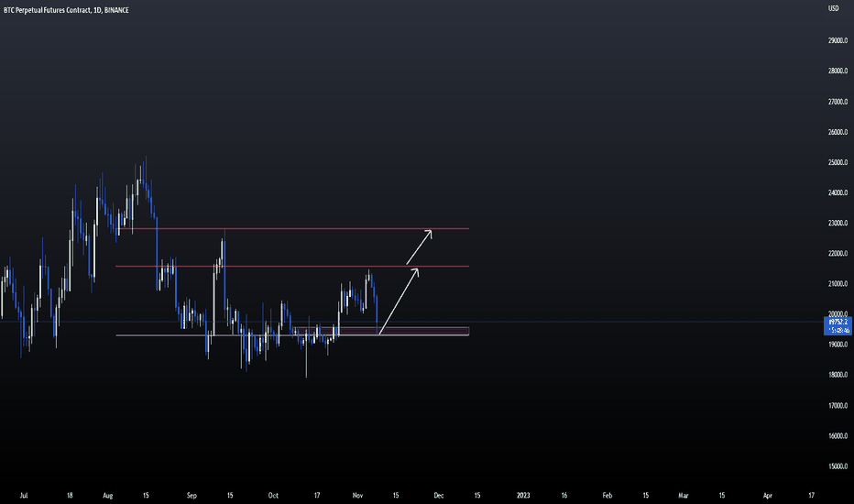Click the 17000.0 price axis label
Viewport: 854px width, 504px height.
838,406
